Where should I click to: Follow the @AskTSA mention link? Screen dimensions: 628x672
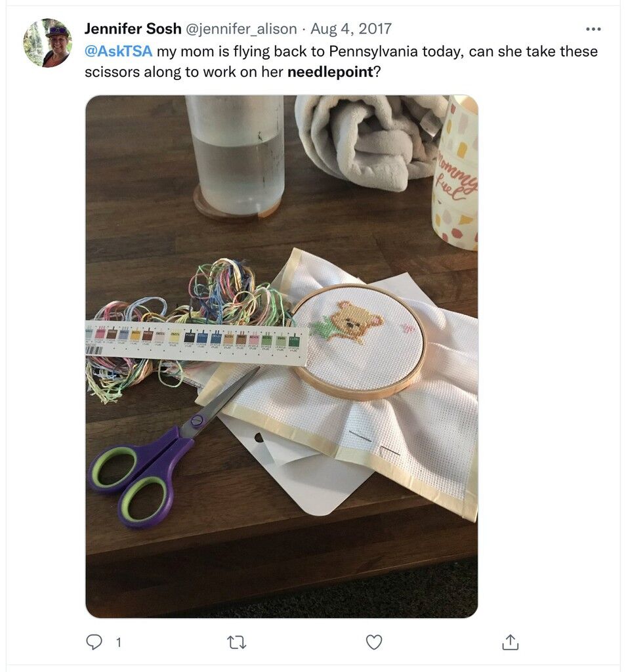tap(118, 51)
